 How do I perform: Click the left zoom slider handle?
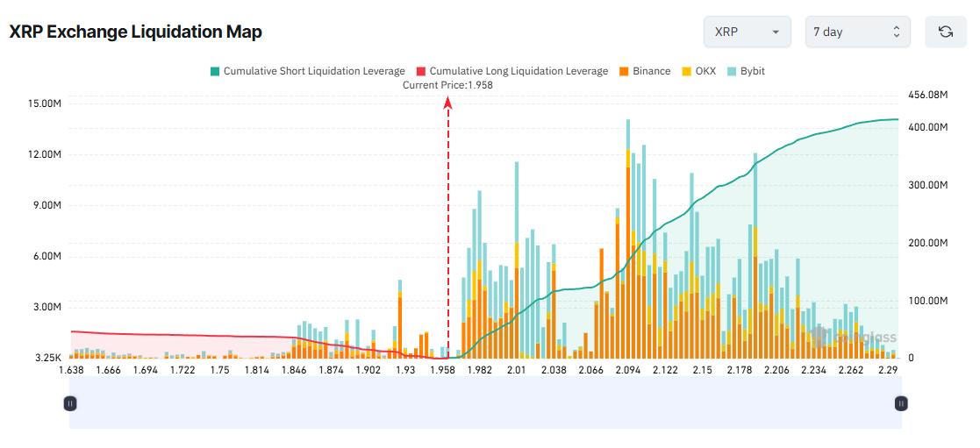coord(70,403)
